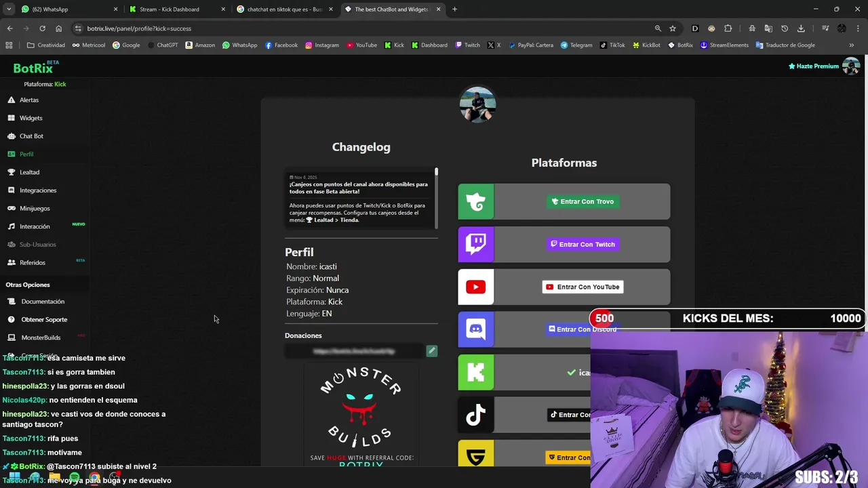Image resolution: width=868 pixels, height=488 pixels.
Task: Open the user avatar menu top right
Action: [x=851, y=66]
